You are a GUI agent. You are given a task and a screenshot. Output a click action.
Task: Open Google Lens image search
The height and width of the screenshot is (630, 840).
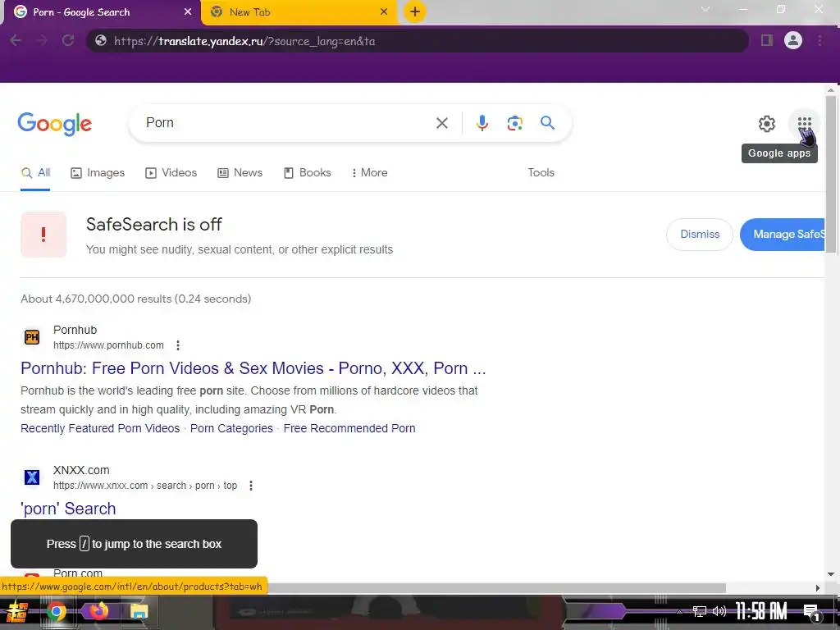tap(515, 123)
